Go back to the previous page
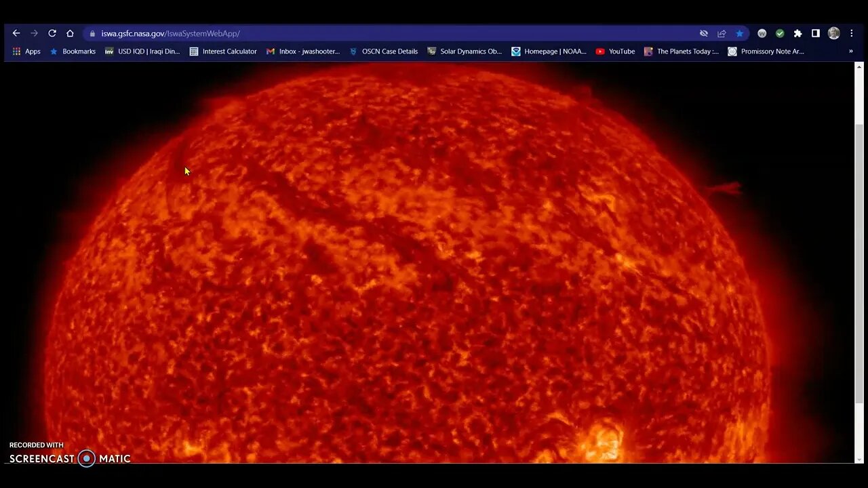 point(16,33)
